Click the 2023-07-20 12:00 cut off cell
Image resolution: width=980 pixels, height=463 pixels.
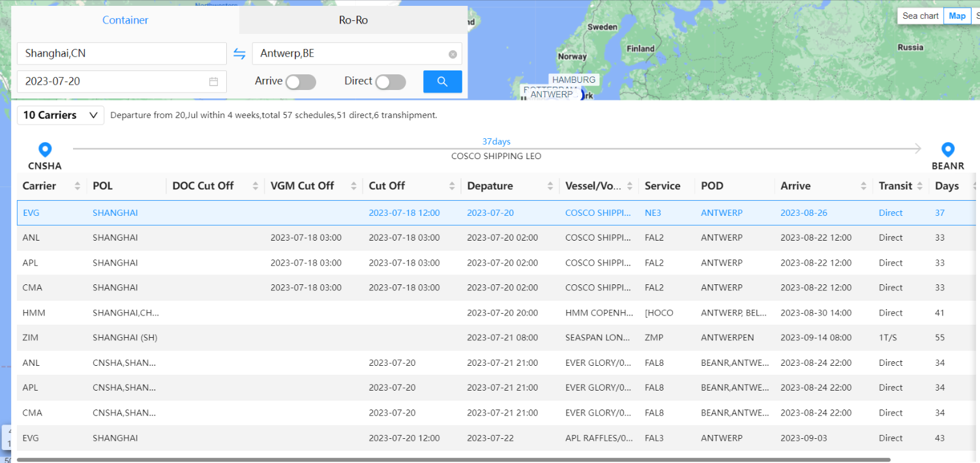pos(404,438)
